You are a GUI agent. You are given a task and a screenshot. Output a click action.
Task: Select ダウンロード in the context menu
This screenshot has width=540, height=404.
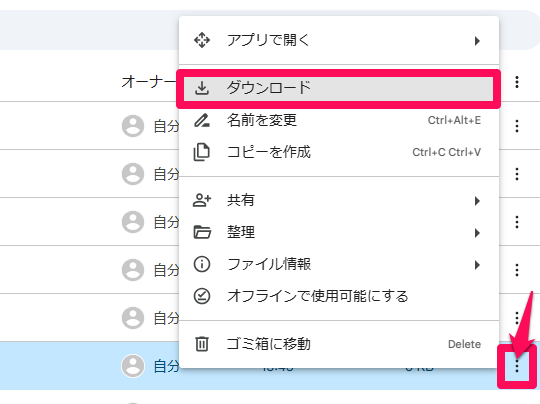tap(339, 89)
